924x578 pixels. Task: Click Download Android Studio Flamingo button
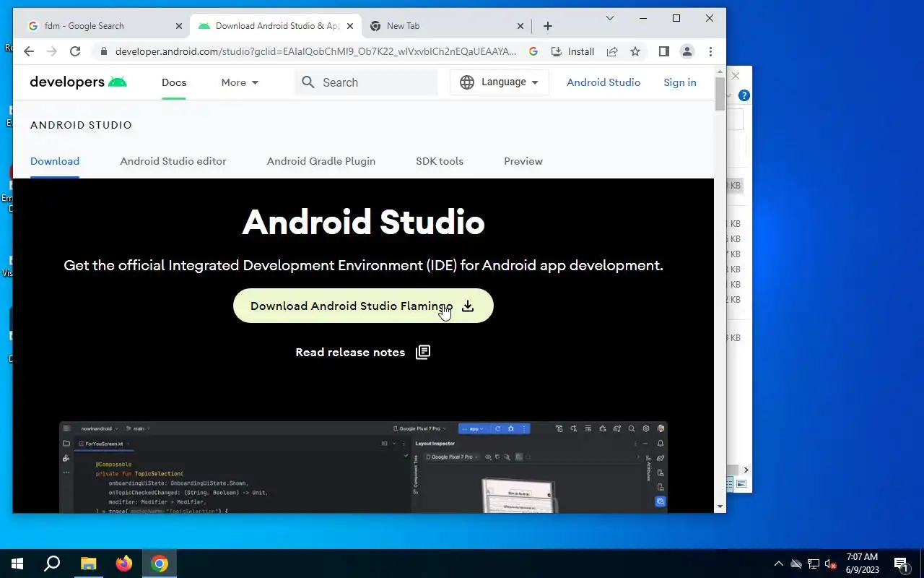[x=363, y=306]
